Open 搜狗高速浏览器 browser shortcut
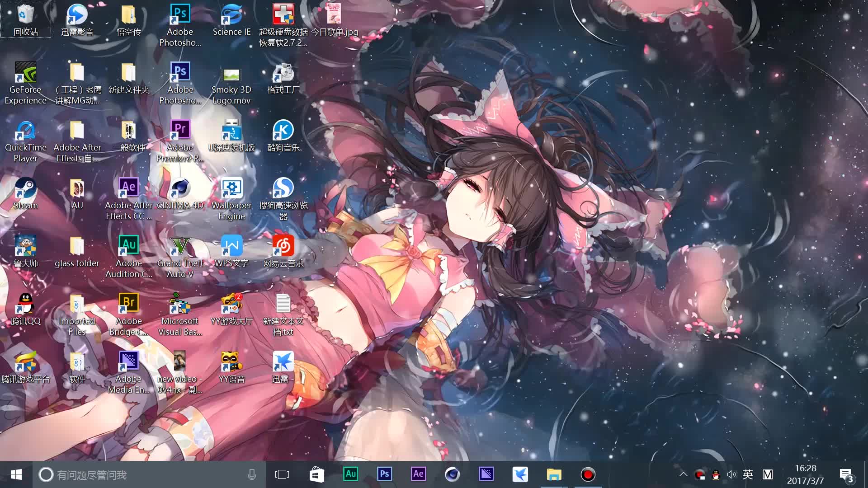Viewport: 868px width, 488px height. click(x=283, y=199)
